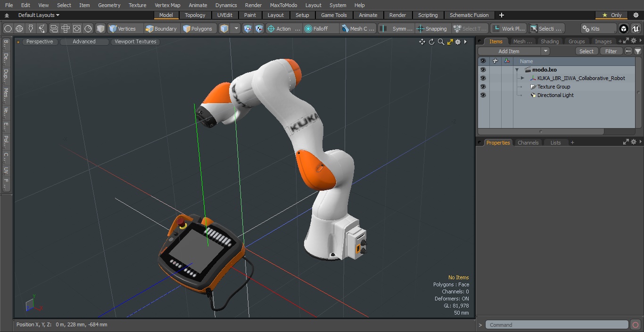Click the list options icon beside Filter

(628, 51)
